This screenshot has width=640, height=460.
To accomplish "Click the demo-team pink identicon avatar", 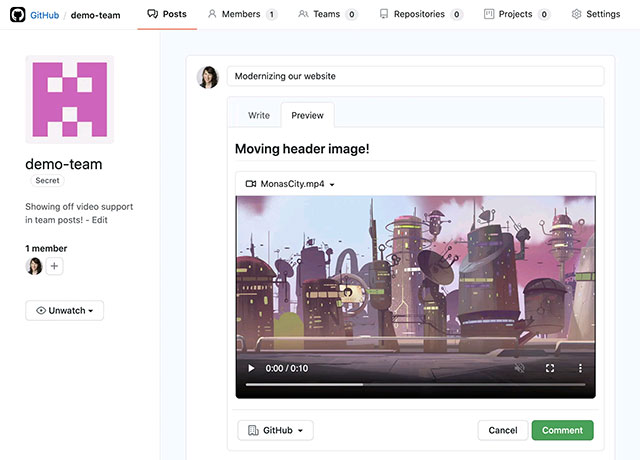I will [70, 100].
